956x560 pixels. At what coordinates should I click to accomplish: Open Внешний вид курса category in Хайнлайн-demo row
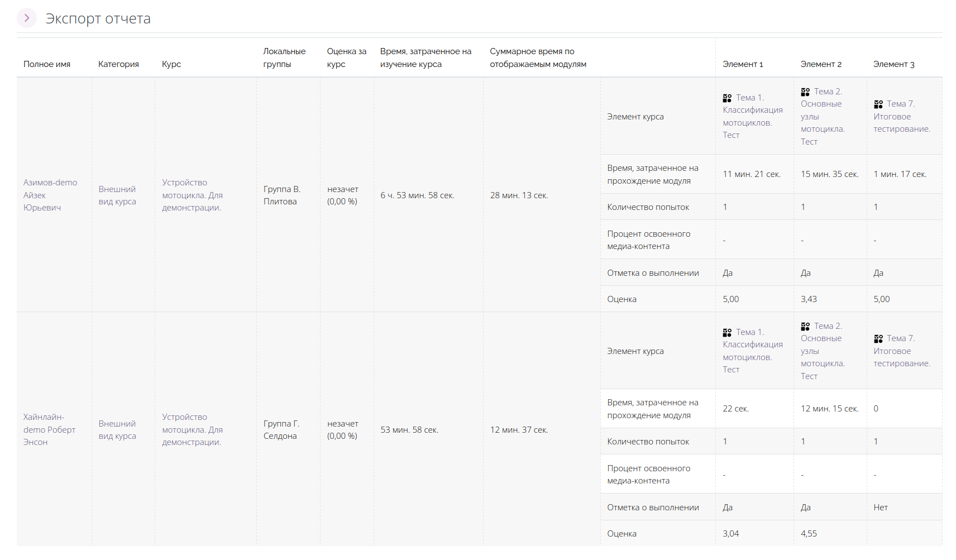click(117, 430)
